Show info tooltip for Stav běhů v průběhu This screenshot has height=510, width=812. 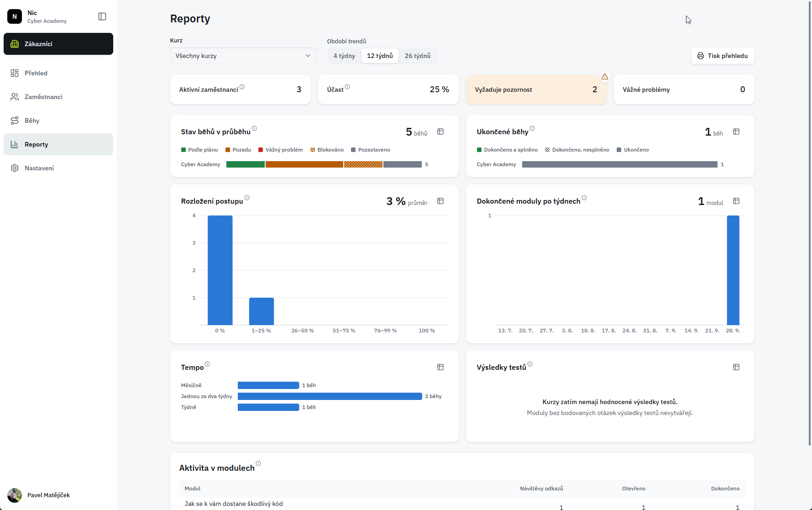click(x=254, y=128)
